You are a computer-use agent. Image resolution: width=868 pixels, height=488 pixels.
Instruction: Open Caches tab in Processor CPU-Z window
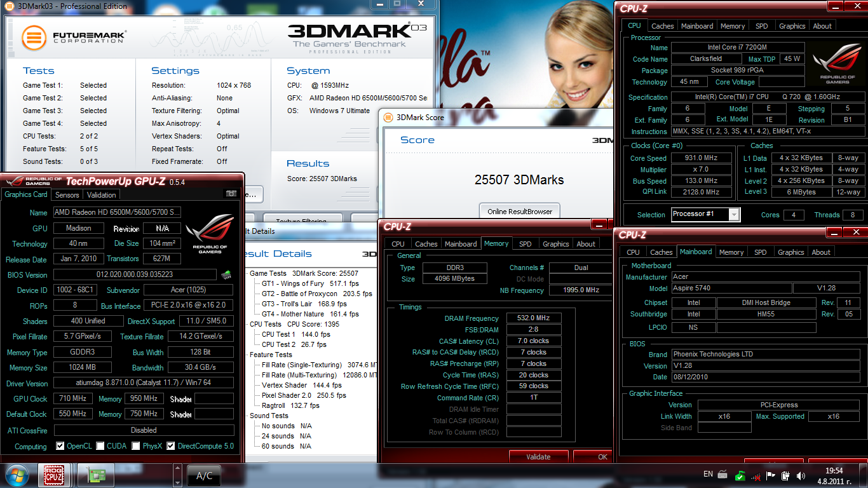(x=663, y=26)
